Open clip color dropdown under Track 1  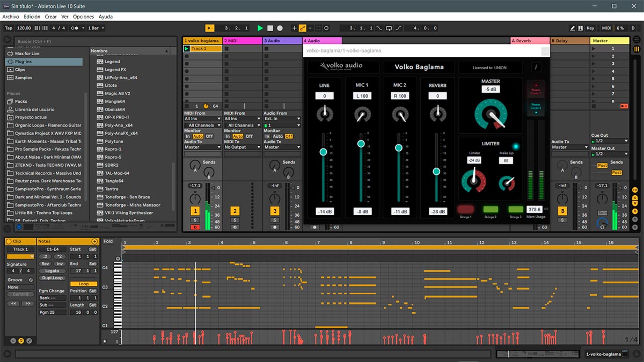tap(21, 256)
